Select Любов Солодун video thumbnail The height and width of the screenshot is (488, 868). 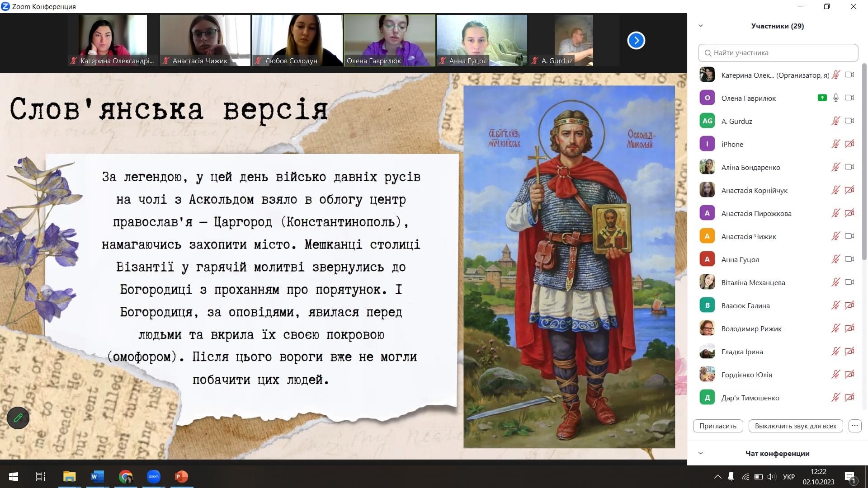click(x=297, y=40)
